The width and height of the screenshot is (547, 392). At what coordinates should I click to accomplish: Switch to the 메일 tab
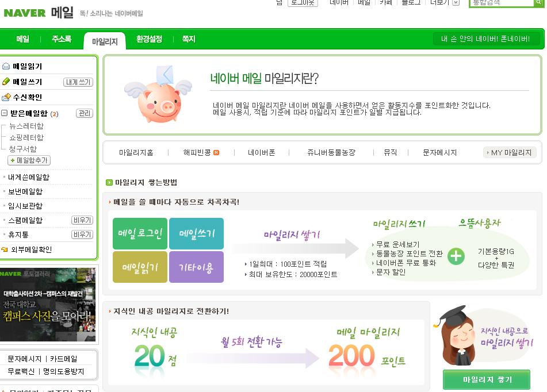click(x=22, y=39)
